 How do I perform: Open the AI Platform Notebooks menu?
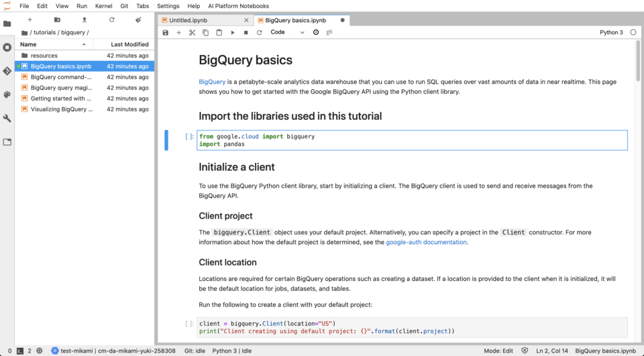click(239, 6)
